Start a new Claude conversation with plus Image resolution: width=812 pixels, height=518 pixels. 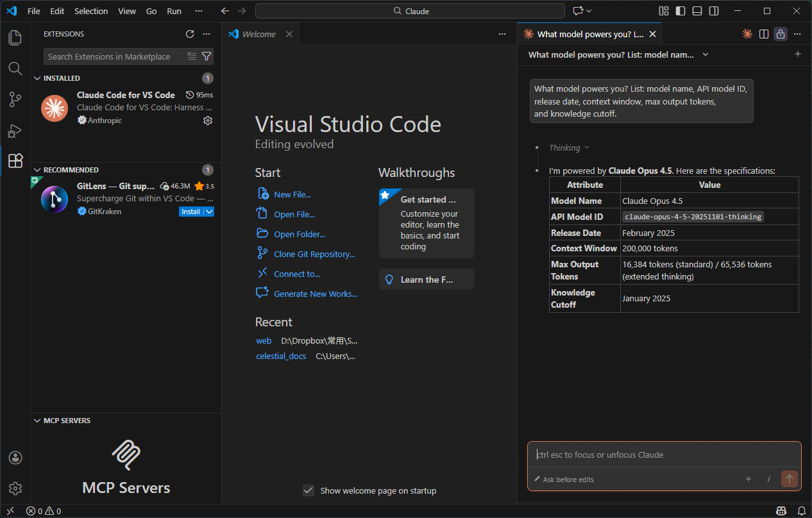[x=798, y=54]
